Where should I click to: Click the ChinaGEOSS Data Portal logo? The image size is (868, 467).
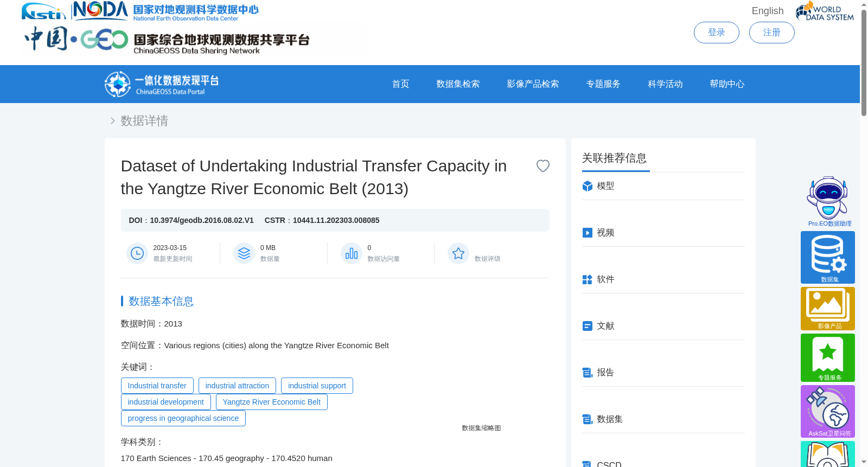click(162, 84)
